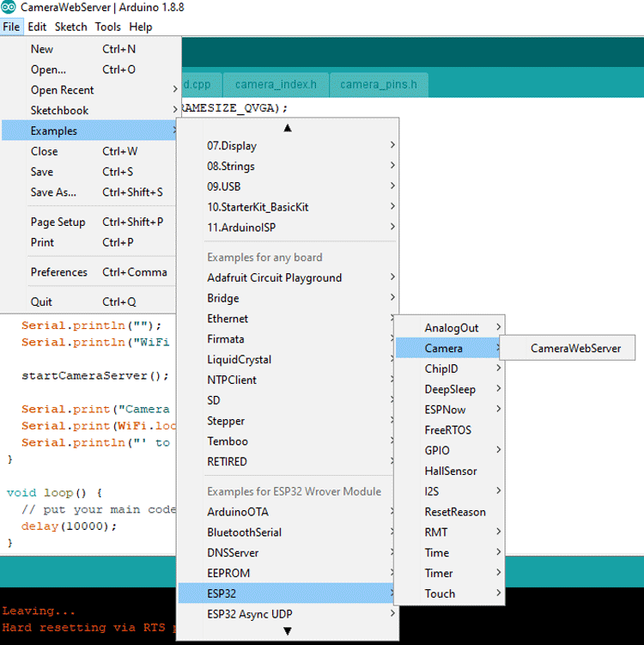Open the NTPClient examples entry
The image size is (644, 645).
(287, 380)
